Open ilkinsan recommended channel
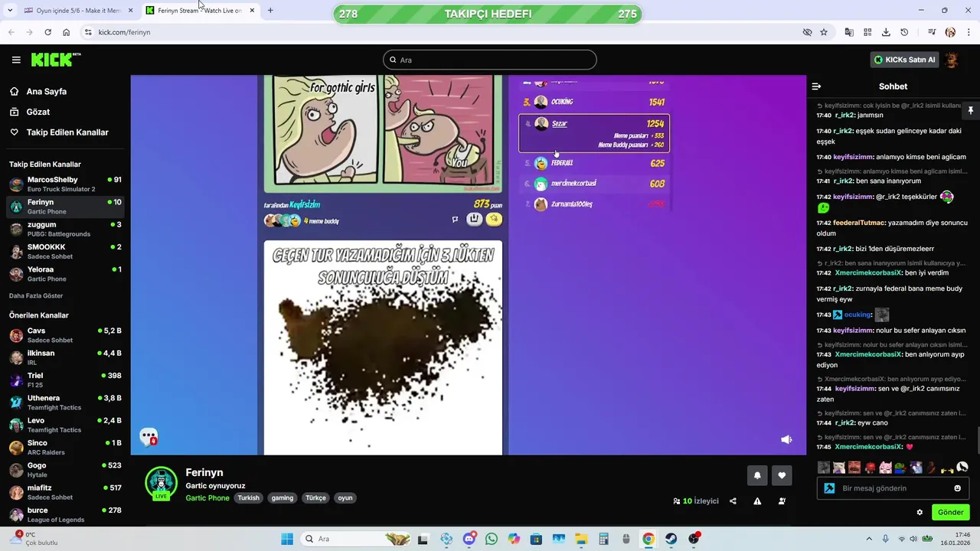The width and height of the screenshot is (980, 551). point(65,357)
